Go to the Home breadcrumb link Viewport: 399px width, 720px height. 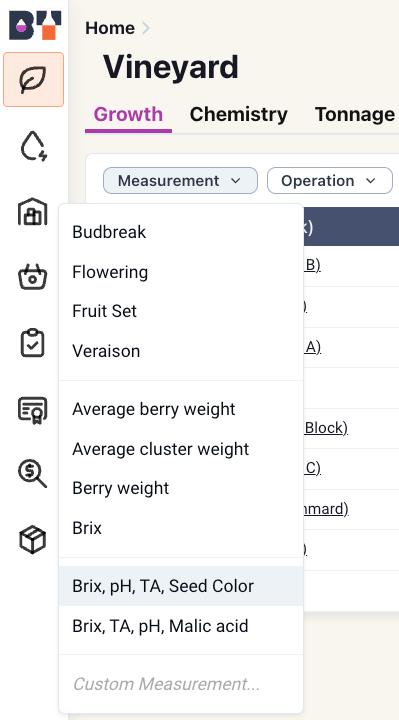pyautogui.click(x=110, y=28)
